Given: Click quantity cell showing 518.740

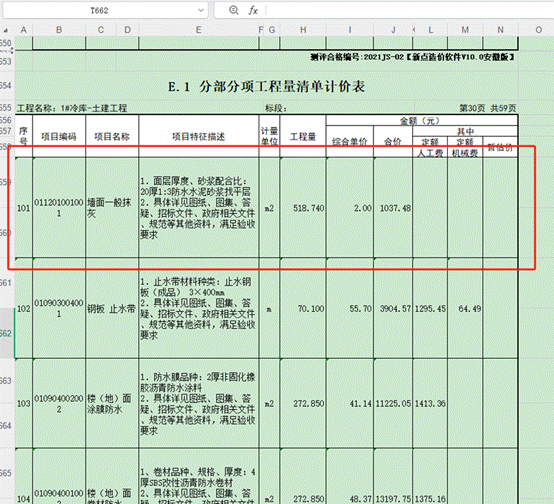Looking at the screenshot, I should pyautogui.click(x=303, y=208).
